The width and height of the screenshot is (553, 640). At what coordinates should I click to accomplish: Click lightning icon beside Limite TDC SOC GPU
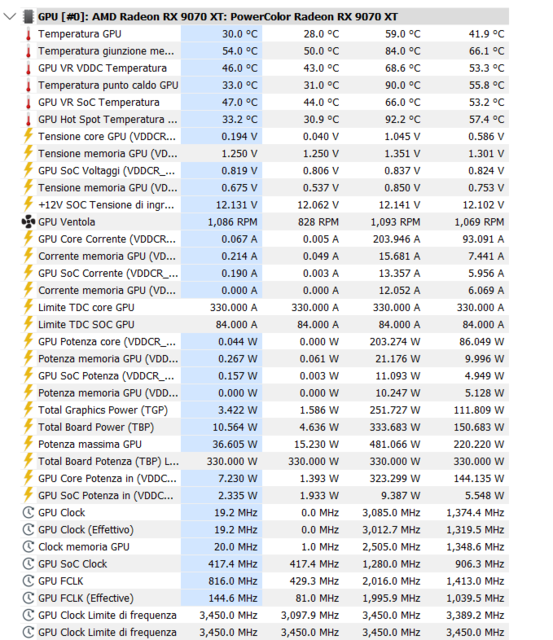coord(28,324)
